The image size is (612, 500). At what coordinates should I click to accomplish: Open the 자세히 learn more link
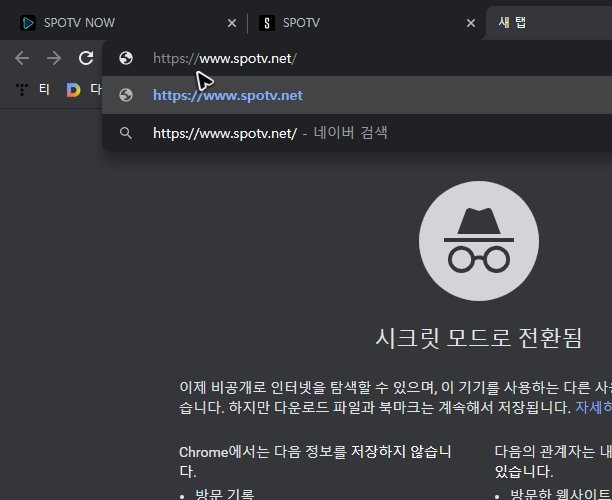tap(593, 407)
